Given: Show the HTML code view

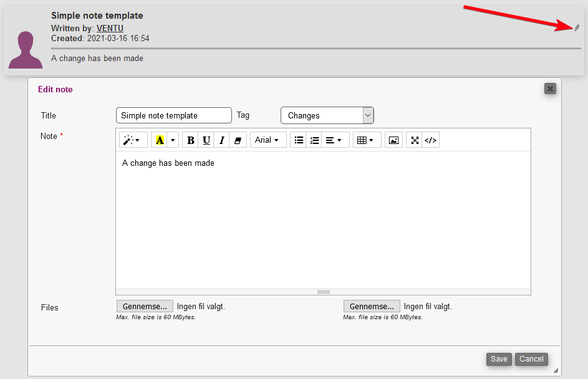Looking at the screenshot, I should (x=430, y=140).
